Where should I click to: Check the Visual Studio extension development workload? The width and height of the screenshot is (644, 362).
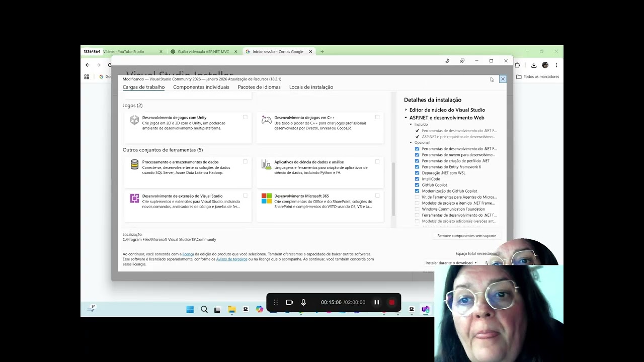(x=245, y=196)
